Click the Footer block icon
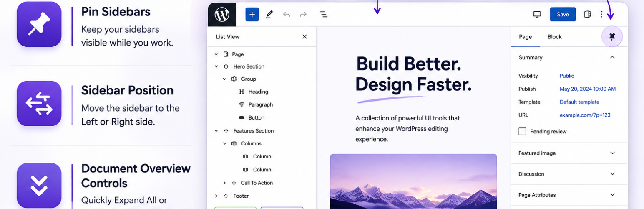The height and width of the screenshot is (209, 644). 226,196
